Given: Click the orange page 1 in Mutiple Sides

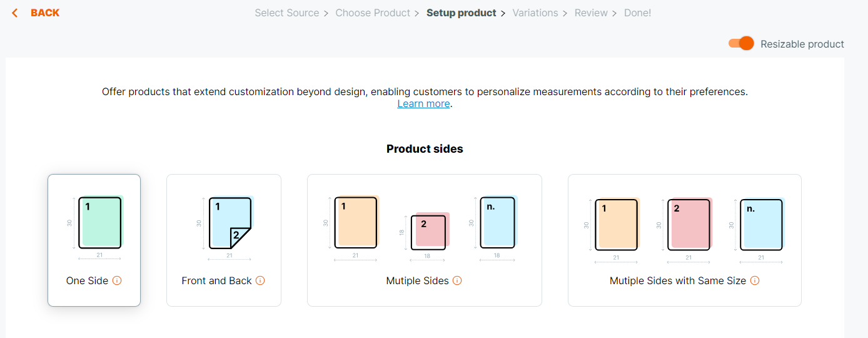Looking at the screenshot, I should [x=356, y=222].
